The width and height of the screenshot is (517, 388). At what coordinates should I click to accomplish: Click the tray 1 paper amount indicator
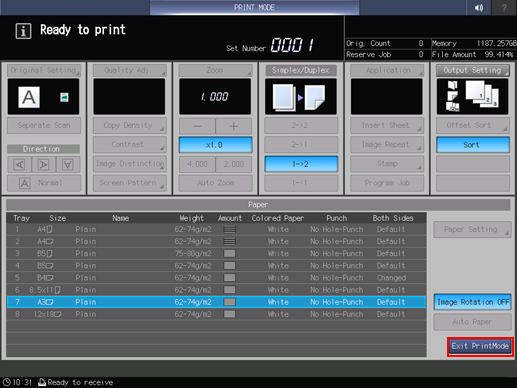[x=230, y=229]
